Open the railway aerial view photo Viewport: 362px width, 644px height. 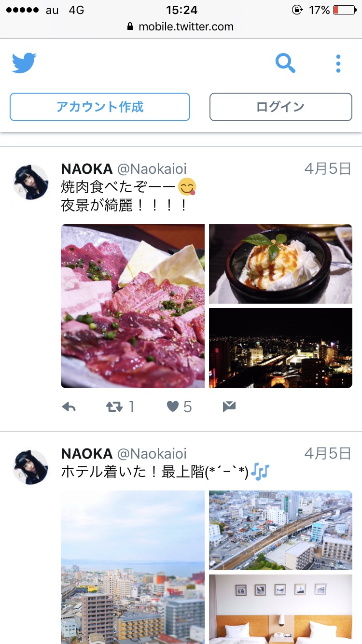coord(280,531)
